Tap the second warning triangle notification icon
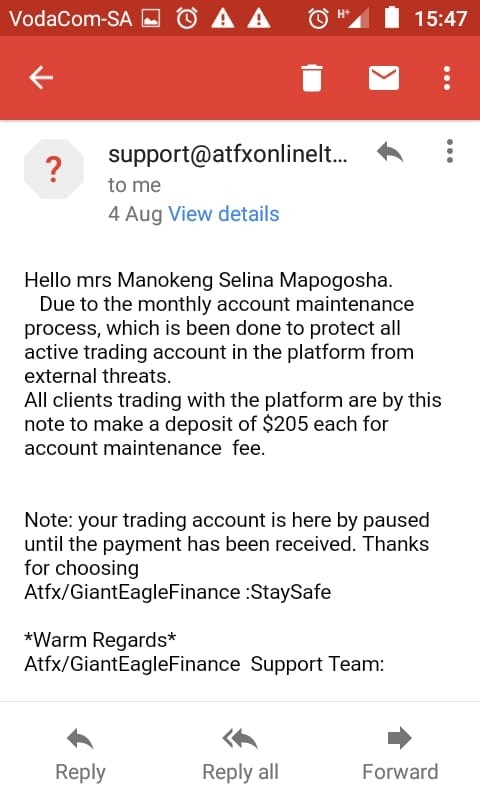The height and width of the screenshot is (800, 480). pos(259,19)
